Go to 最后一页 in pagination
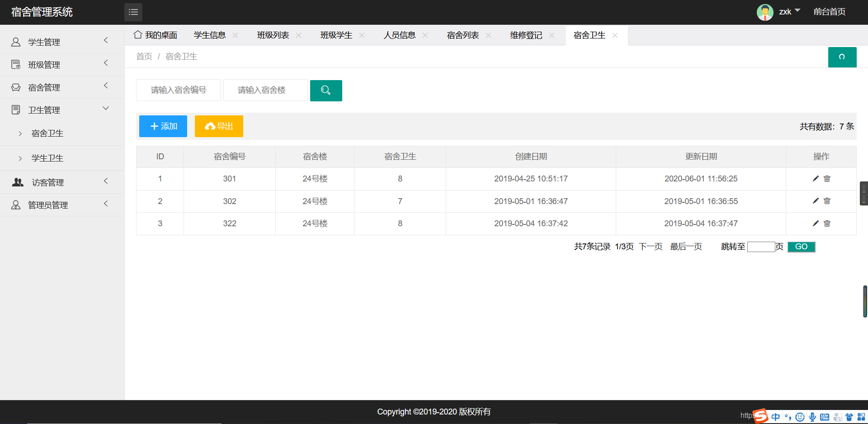Screen dimensions: 868x424 686,247
